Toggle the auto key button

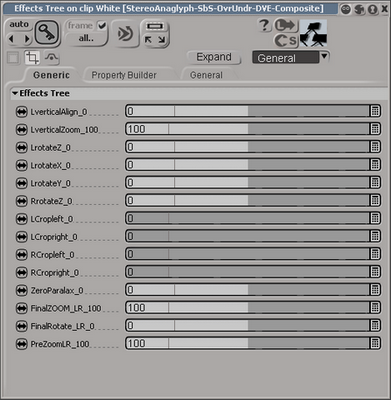[19, 25]
